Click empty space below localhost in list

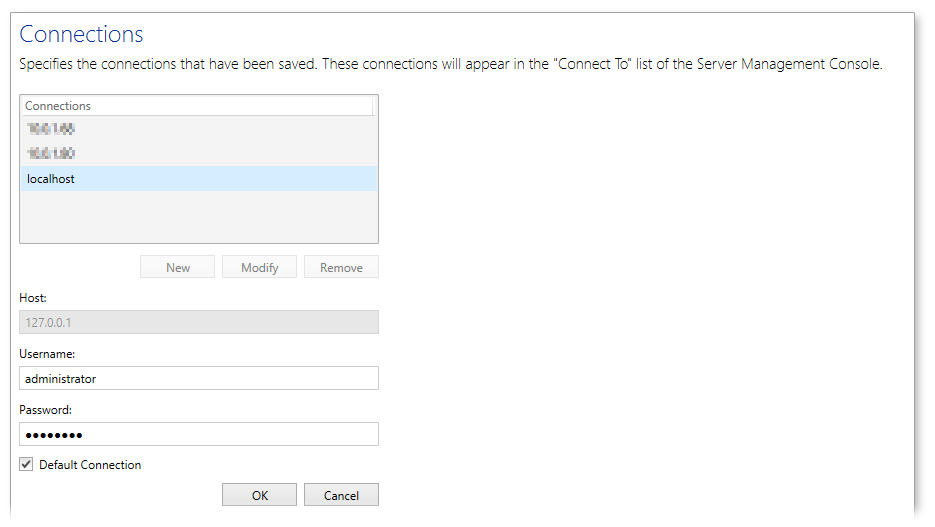tap(198, 216)
